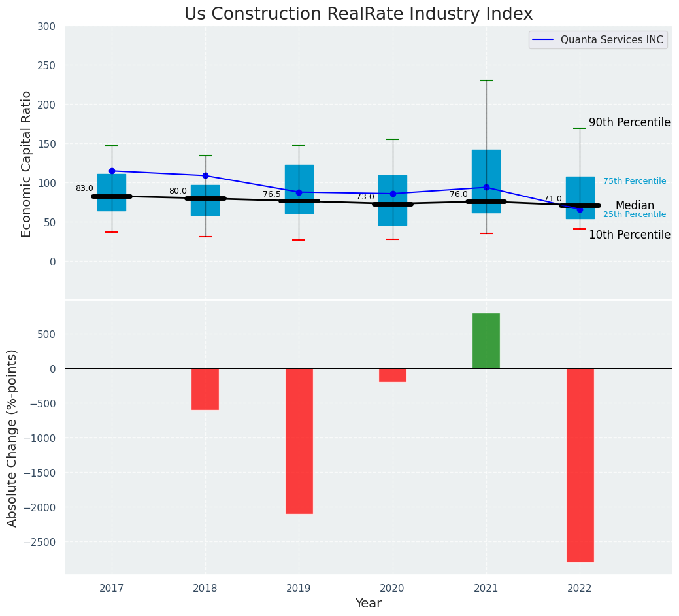Click the Economic Capital Ratio axis label
Image resolution: width=679 pixels, height=616 pixels.
pos(26,164)
